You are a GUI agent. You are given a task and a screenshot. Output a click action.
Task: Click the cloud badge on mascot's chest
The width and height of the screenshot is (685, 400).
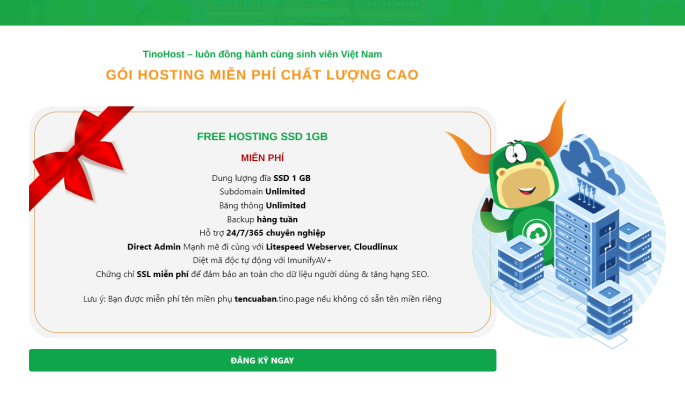[537, 234]
